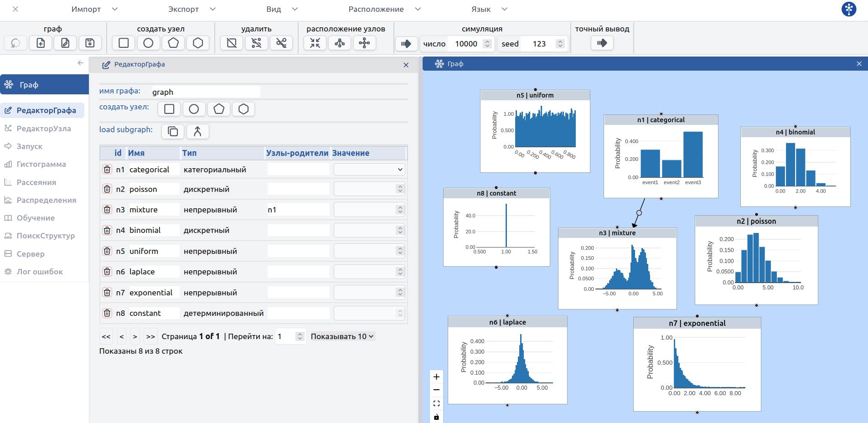Click the new graph file icon
Image resolution: width=868 pixels, height=423 pixels.
[x=41, y=43]
